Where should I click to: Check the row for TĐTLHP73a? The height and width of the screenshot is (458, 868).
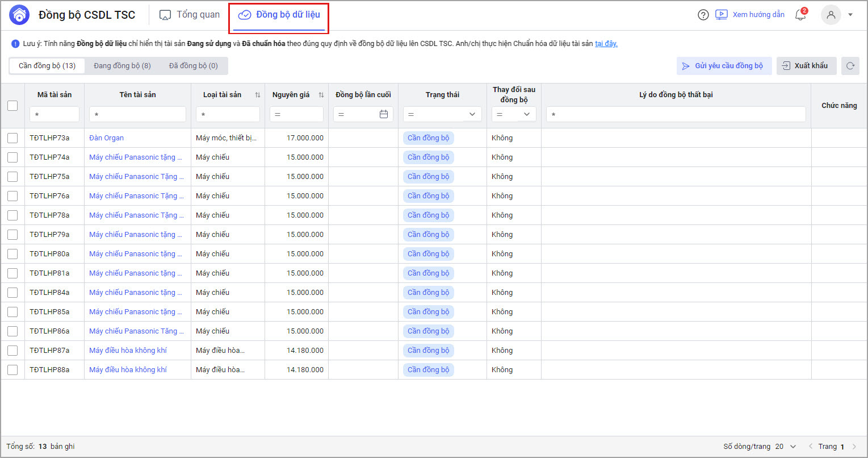[12, 138]
